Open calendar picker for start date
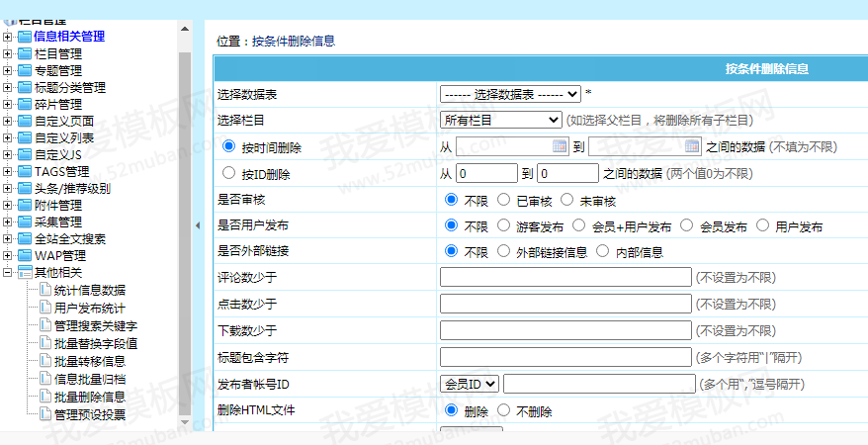 click(x=560, y=146)
